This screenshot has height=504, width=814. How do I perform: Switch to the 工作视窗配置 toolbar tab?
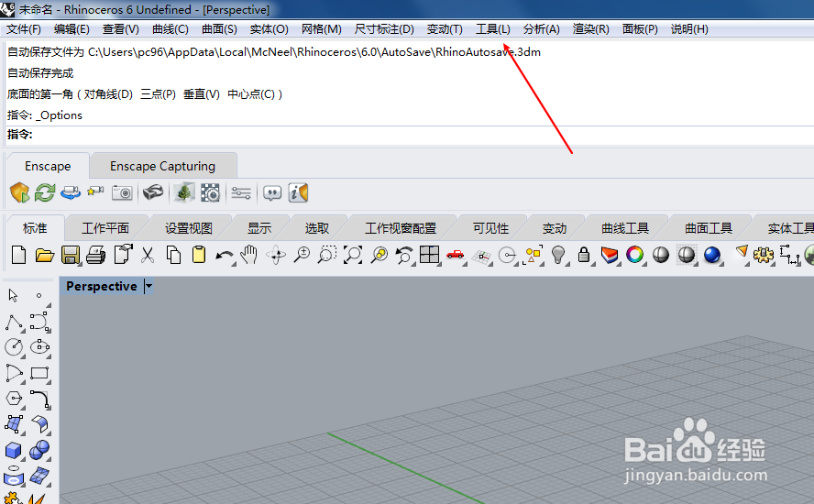point(401,228)
